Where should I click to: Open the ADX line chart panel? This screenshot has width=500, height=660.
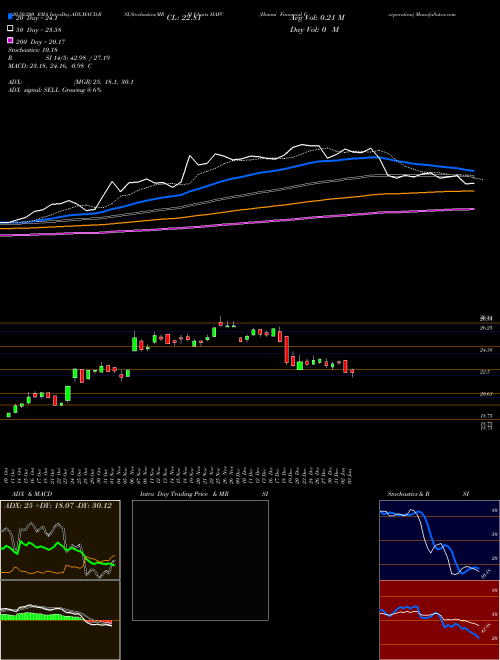pyautogui.click(x=60, y=540)
